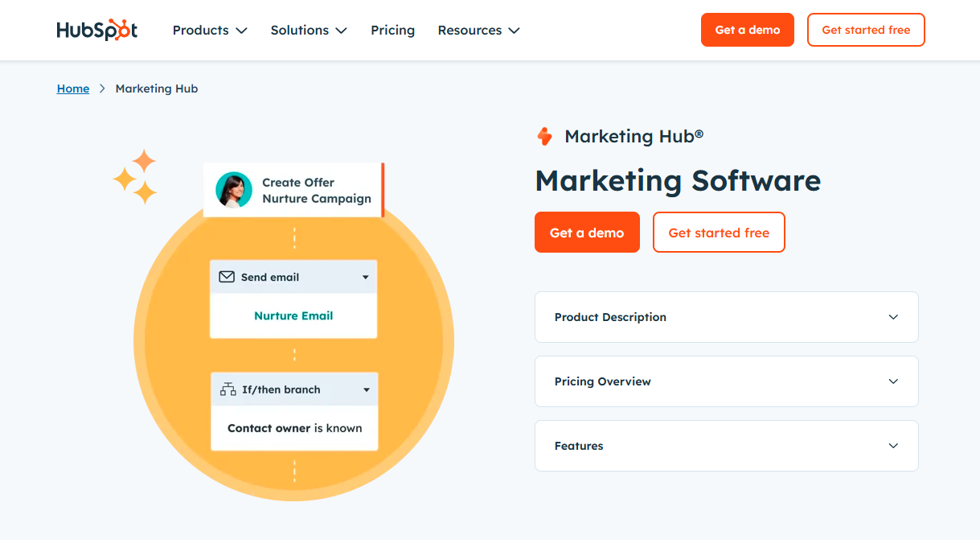The height and width of the screenshot is (552, 980).
Task: Open the Solutions navigation menu
Action: click(309, 30)
